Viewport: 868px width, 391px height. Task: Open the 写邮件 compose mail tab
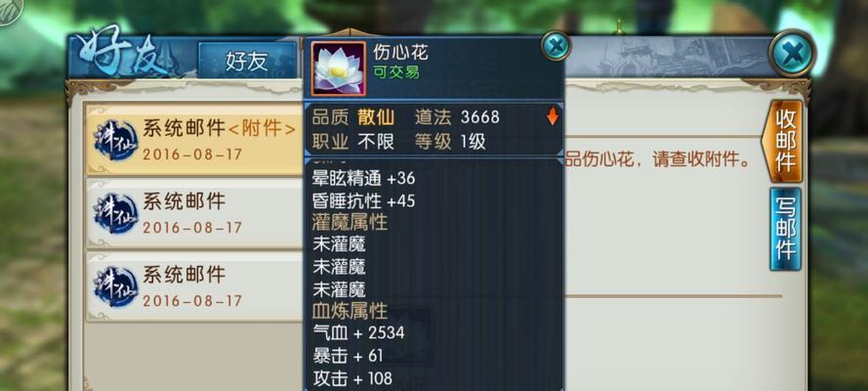click(x=785, y=230)
